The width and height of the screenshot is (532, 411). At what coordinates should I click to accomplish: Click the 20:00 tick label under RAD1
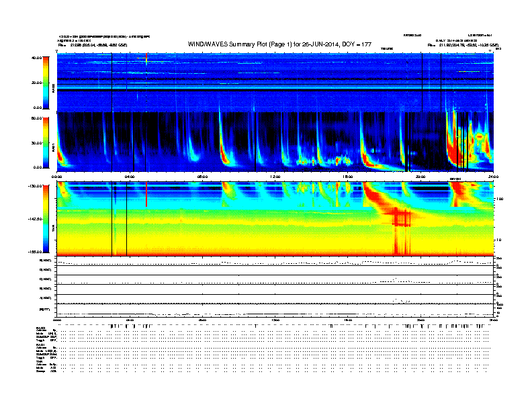click(420, 177)
